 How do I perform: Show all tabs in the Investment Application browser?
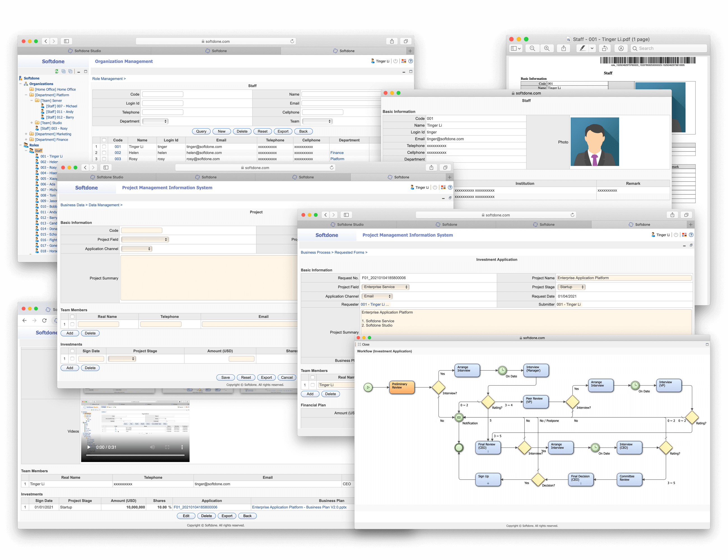[x=686, y=215]
